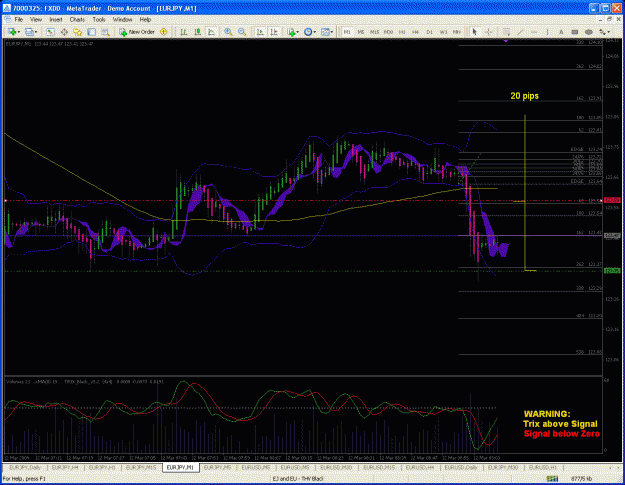Open the Strategy Tester
Screen dimensions: 625x485
coord(105,32)
